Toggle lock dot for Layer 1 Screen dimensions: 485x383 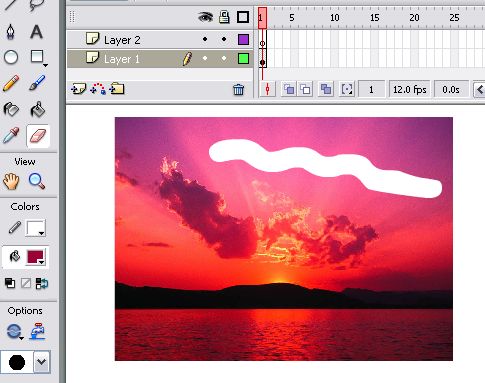224,58
